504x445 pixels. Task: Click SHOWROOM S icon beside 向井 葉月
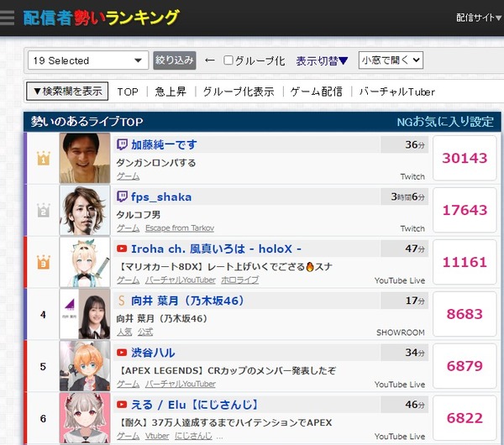pos(121,301)
